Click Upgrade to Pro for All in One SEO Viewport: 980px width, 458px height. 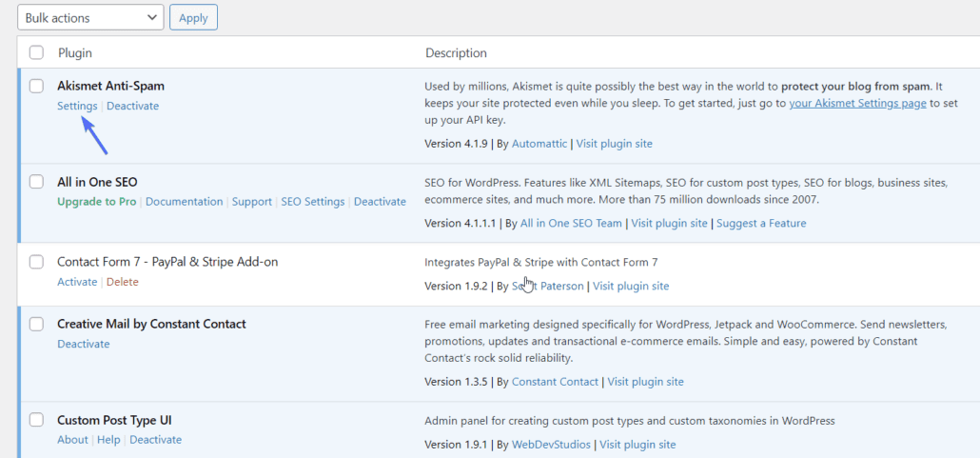(97, 202)
